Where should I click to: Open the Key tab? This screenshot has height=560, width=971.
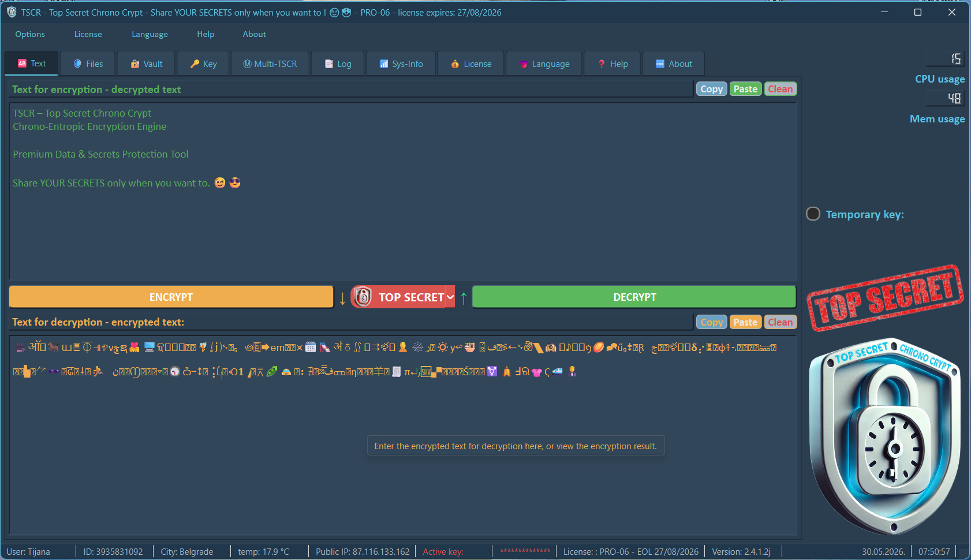203,64
